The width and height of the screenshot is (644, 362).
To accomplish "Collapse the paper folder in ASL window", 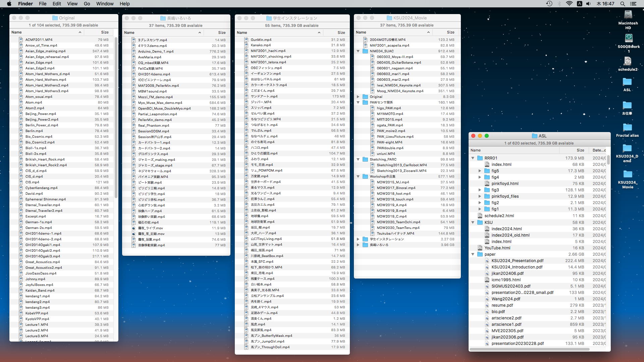I will (473, 254).
